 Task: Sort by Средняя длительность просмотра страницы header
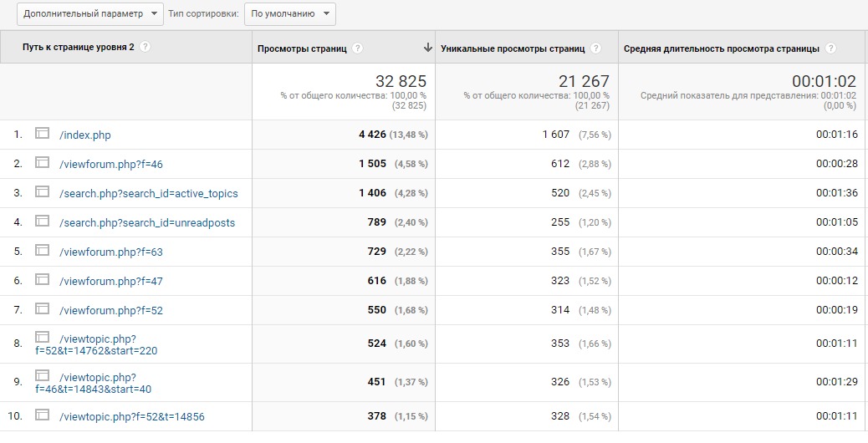coord(721,48)
